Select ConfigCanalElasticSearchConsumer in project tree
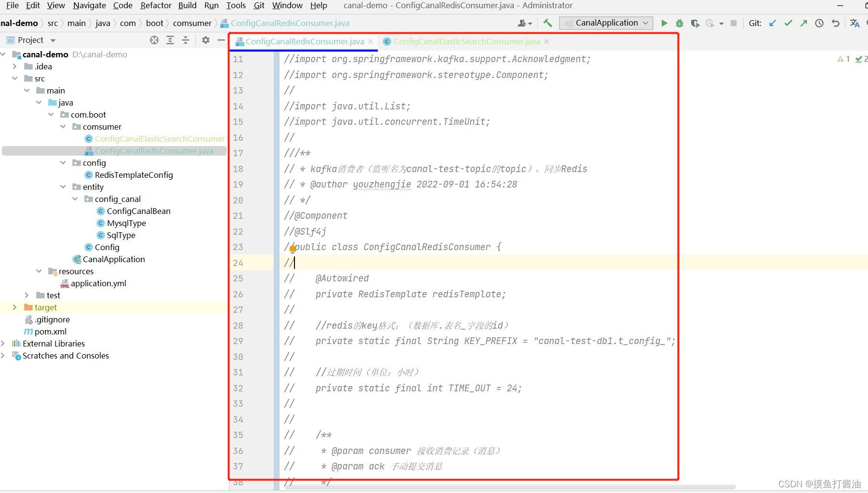868x493 pixels. 160,139
